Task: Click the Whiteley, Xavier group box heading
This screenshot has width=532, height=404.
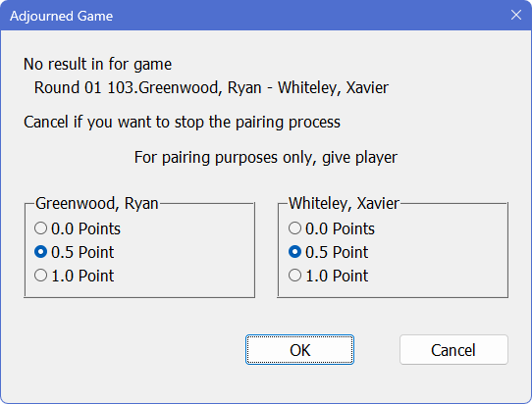Action: 345,203
